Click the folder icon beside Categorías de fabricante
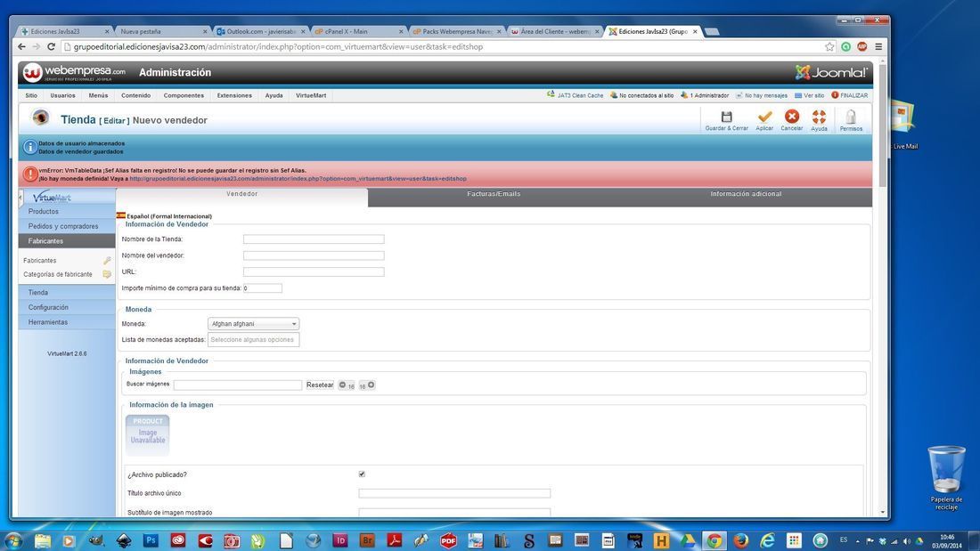Screen dimensions: 980x551 [107, 274]
